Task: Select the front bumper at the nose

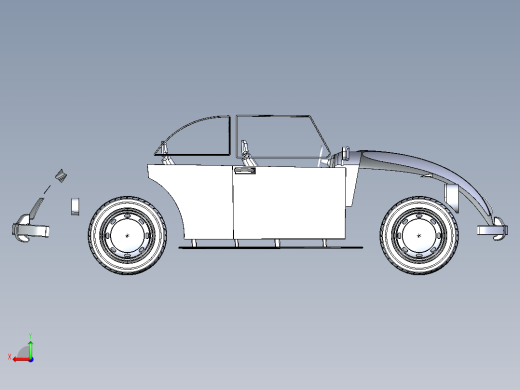Action: coord(493,230)
